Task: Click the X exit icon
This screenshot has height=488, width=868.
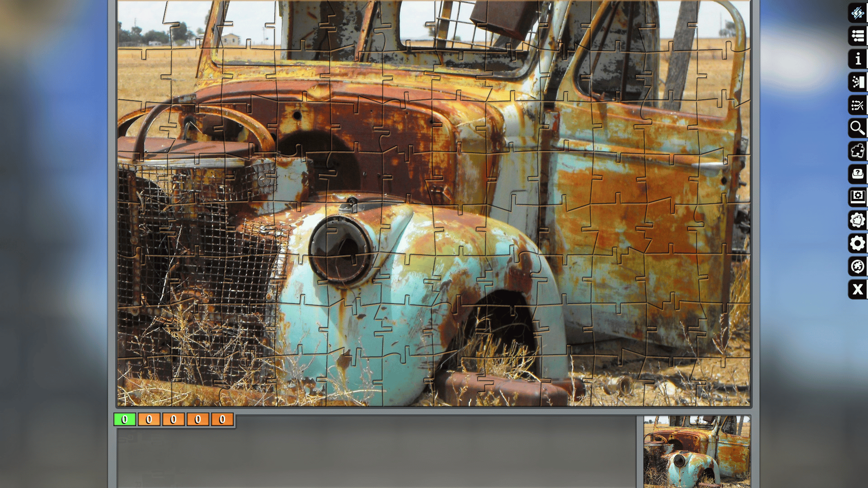Action: tap(858, 289)
